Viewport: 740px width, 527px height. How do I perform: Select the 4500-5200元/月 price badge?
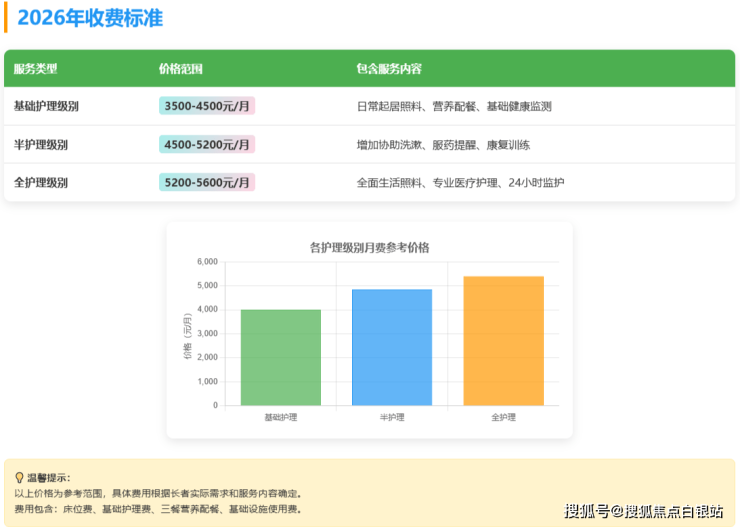click(x=207, y=144)
